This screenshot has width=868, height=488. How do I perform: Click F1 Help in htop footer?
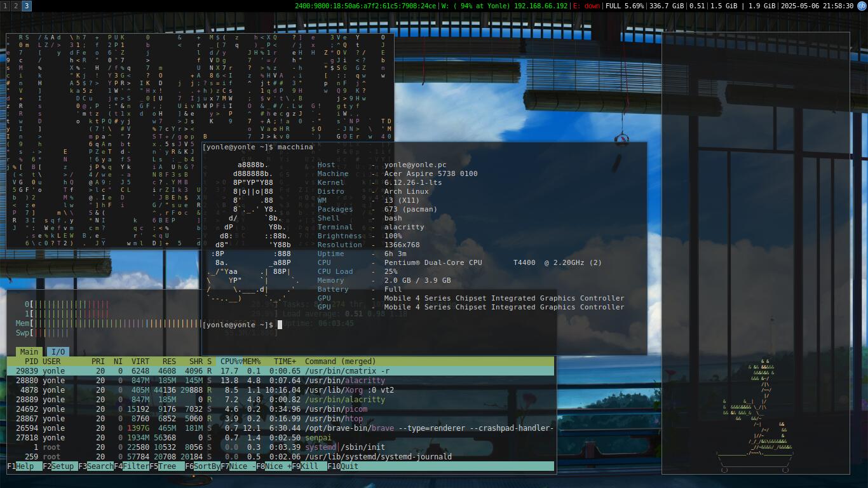25,466
